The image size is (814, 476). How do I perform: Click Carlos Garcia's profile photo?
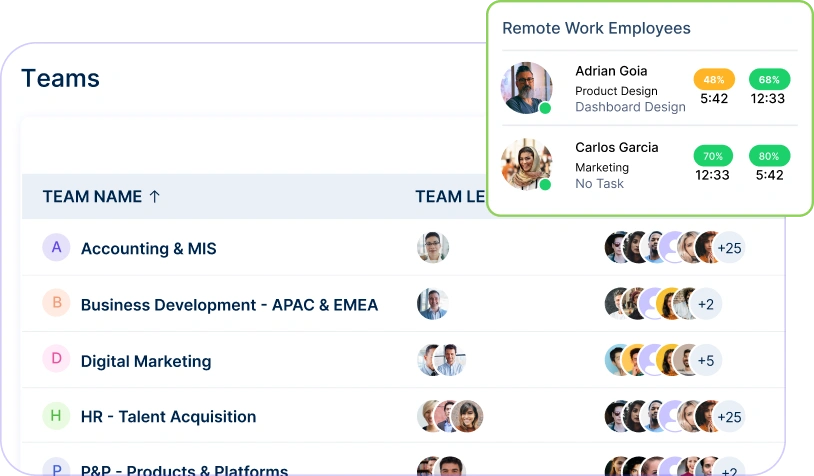pos(526,164)
